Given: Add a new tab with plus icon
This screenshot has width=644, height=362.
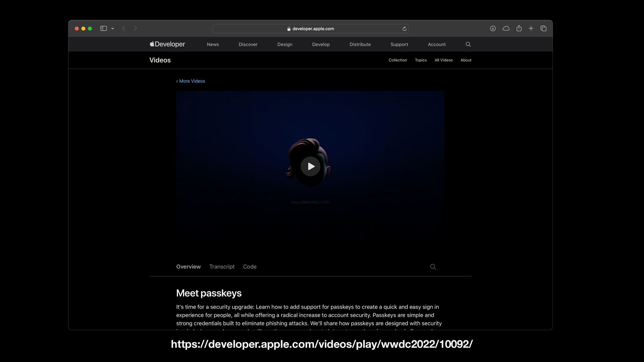Looking at the screenshot, I should (x=531, y=28).
